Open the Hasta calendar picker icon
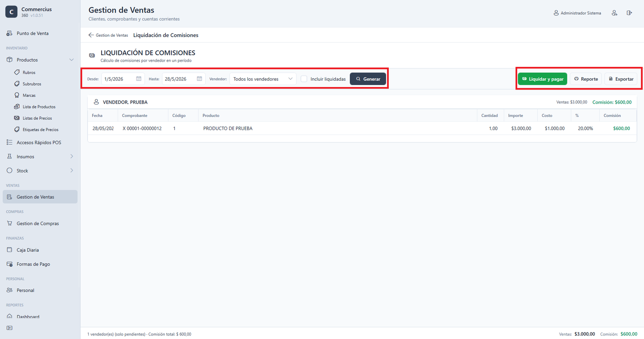Screen dimensions: 644x339 (x=199, y=79)
